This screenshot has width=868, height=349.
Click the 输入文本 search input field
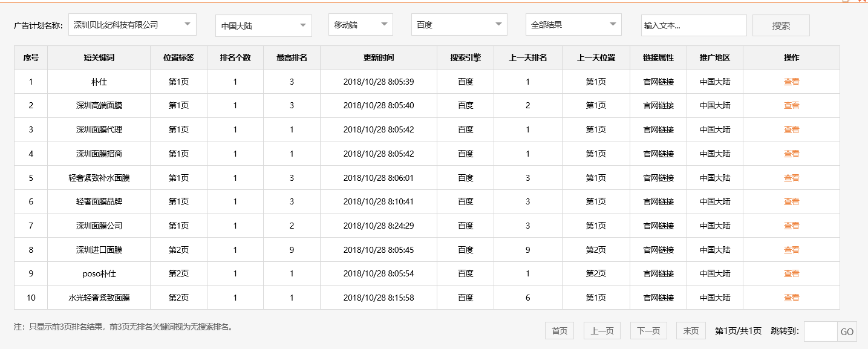[693, 25]
